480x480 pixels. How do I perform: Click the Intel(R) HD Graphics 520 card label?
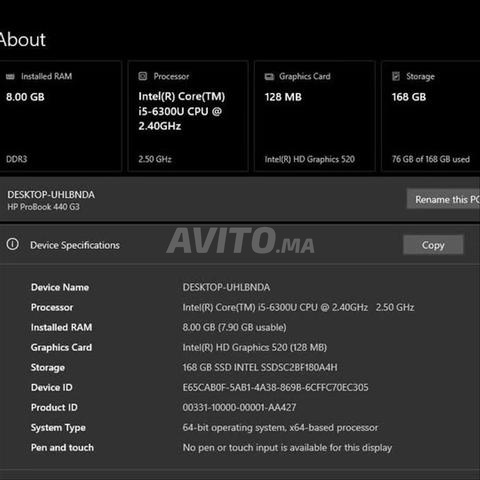point(310,159)
